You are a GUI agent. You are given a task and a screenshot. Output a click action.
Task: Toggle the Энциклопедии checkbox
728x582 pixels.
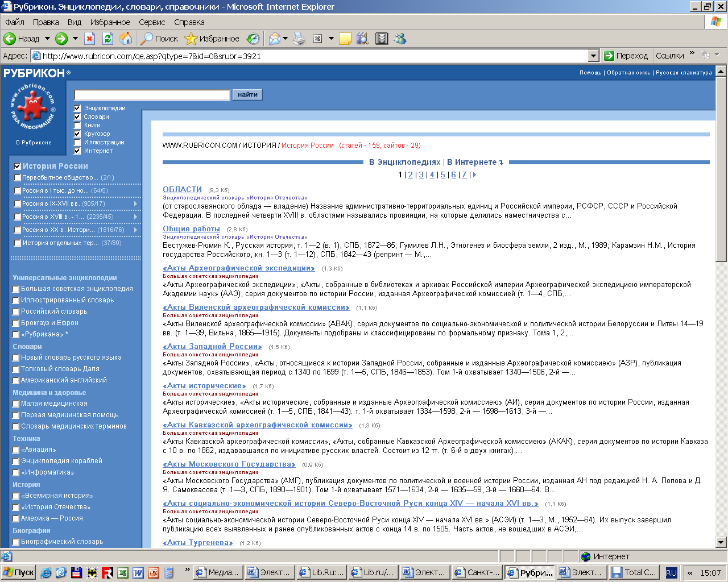[77, 108]
